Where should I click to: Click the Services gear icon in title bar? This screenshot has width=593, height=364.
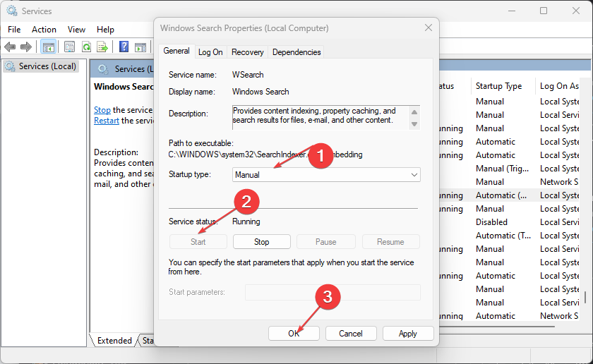(12, 11)
